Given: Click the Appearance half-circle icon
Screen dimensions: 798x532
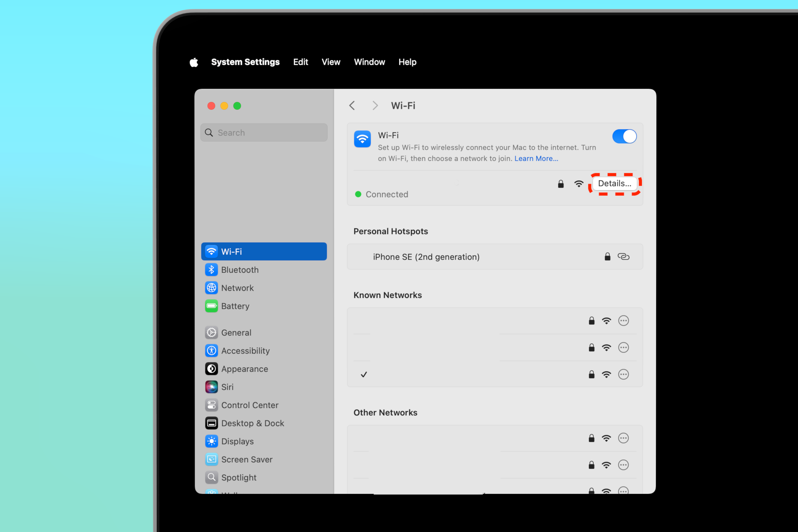Looking at the screenshot, I should pyautogui.click(x=211, y=369).
